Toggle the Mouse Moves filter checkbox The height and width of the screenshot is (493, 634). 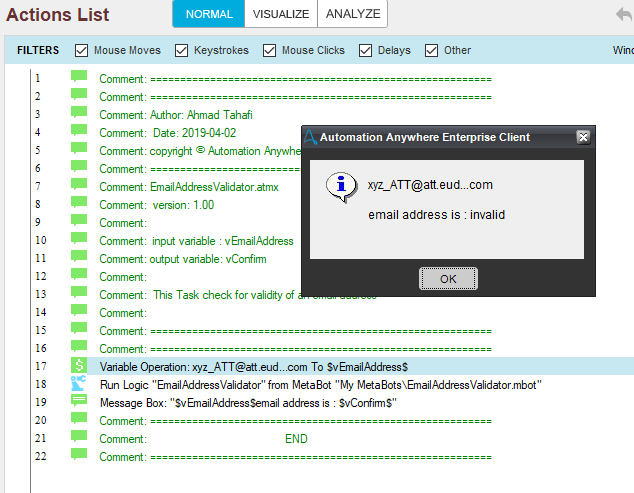point(81,51)
